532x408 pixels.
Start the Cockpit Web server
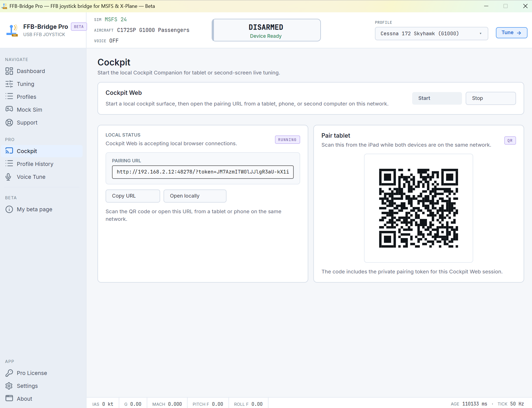tap(437, 98)
